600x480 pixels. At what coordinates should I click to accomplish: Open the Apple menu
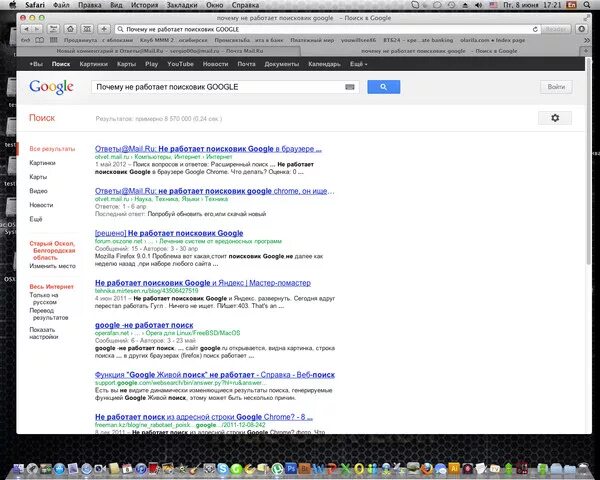point(13,5)
